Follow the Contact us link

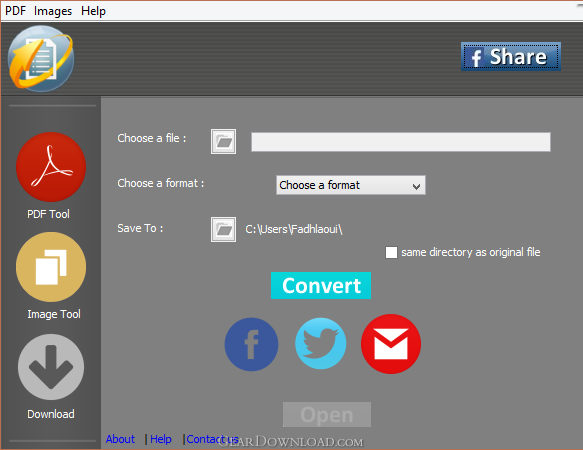tap(212, 439)
